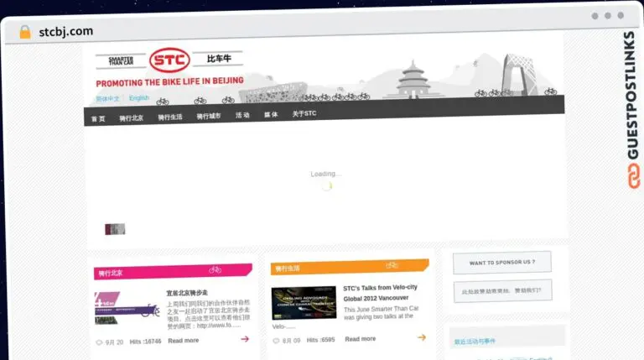This screenshot has height=360, width=644.
Task: Switch language to English
Action: (139, 98)
